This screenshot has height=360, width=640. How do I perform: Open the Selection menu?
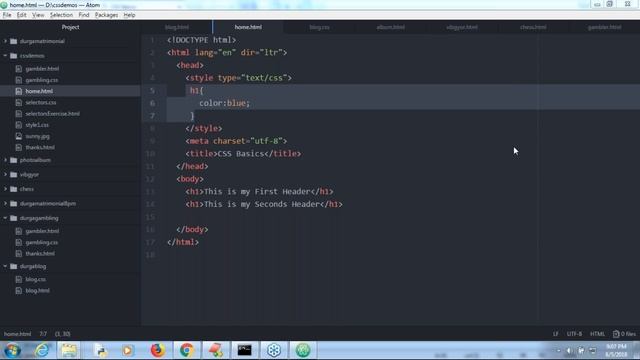pos(61,15)
